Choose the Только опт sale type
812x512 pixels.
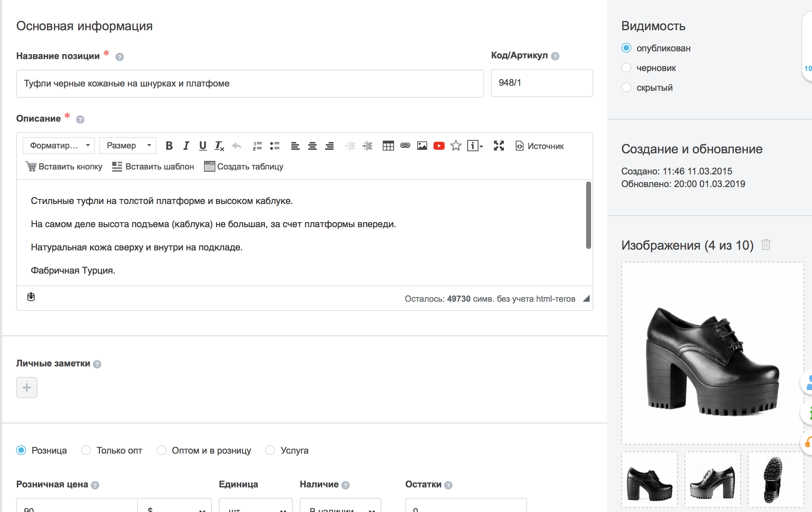86,450
